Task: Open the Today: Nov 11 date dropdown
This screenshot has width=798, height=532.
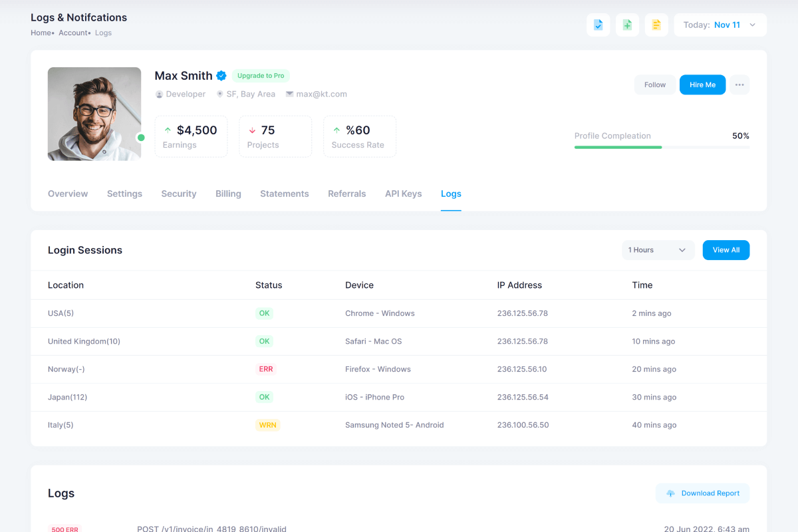Action: coord(720,25)
